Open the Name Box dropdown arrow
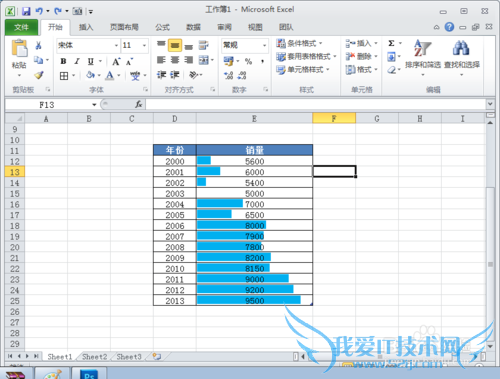The width and height of the screenshot is (500, 379). click(x=94, y=105)
